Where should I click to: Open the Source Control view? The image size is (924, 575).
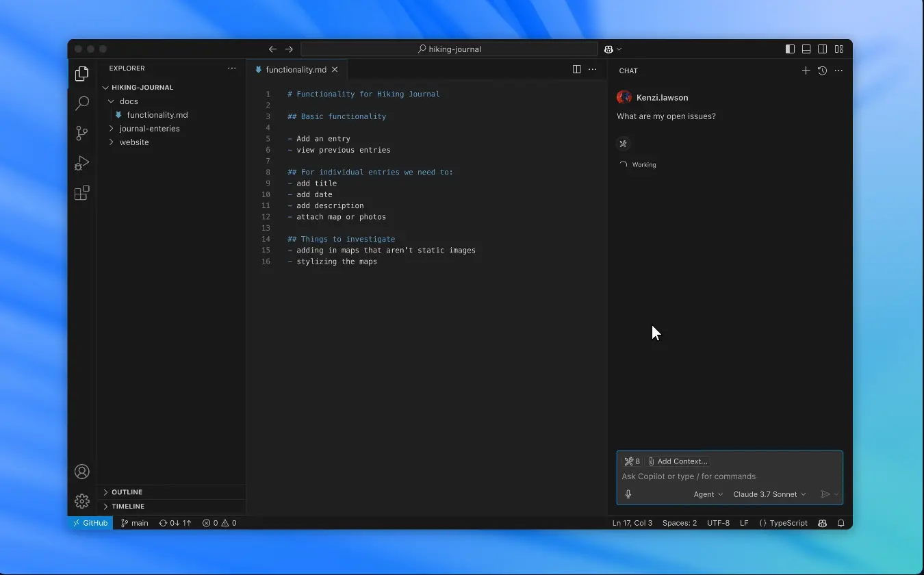(x=81, y=133)
